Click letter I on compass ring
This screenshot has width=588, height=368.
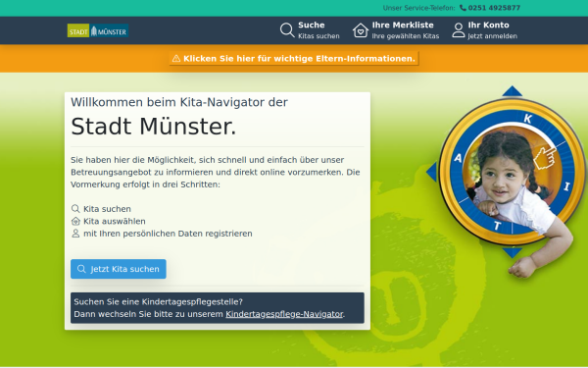[x=567, y=186]
